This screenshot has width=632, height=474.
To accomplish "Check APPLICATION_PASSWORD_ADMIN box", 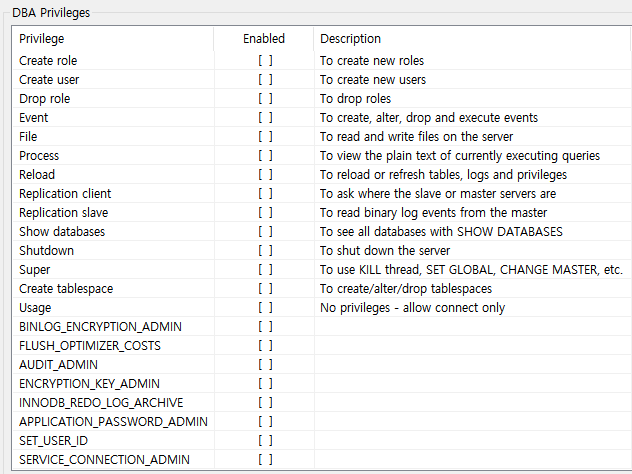I will pos(265,422).
